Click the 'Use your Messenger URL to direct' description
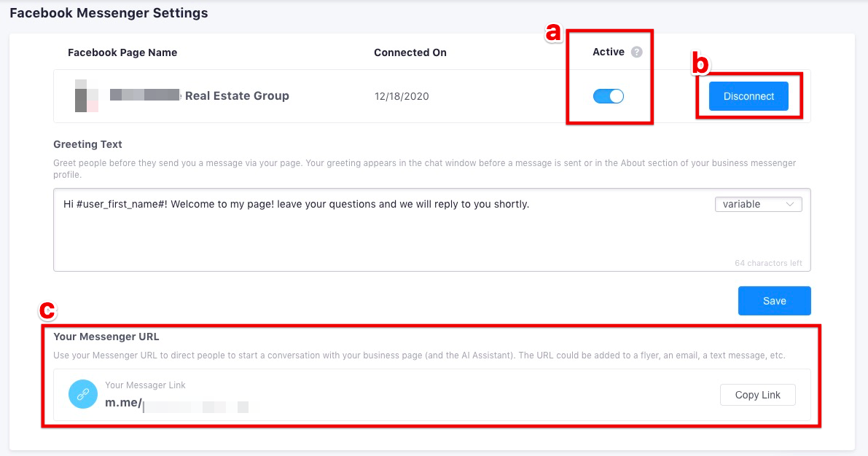Screen dimensions: 868x456 (419, 355)
